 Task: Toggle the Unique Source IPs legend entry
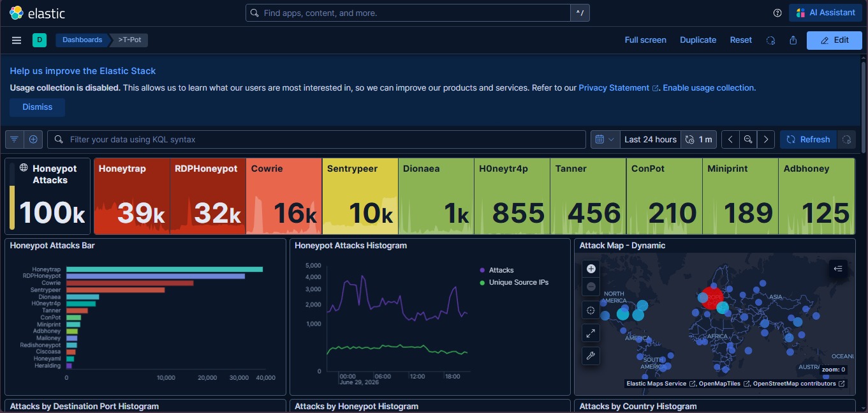pos(514,282)
